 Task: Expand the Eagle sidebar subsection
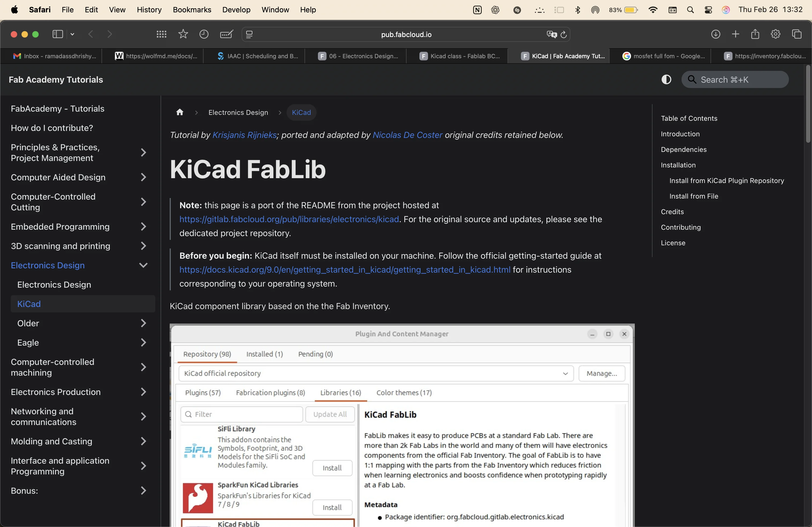coord(143,343)
